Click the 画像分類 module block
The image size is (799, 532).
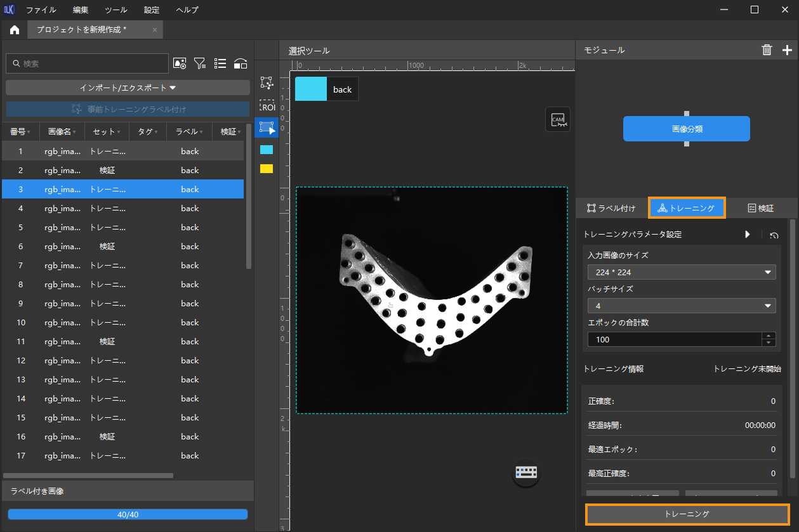686,129
